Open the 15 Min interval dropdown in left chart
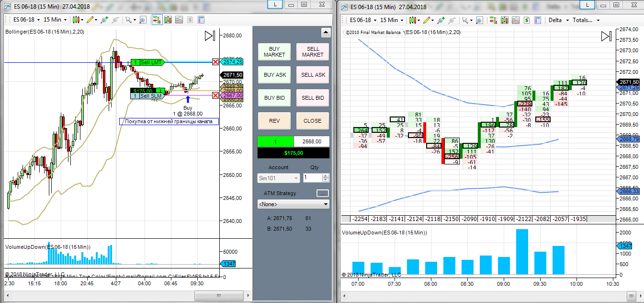The height and width of the screenshot is (303, 644). pyautogui.click(x=55, y=20)
